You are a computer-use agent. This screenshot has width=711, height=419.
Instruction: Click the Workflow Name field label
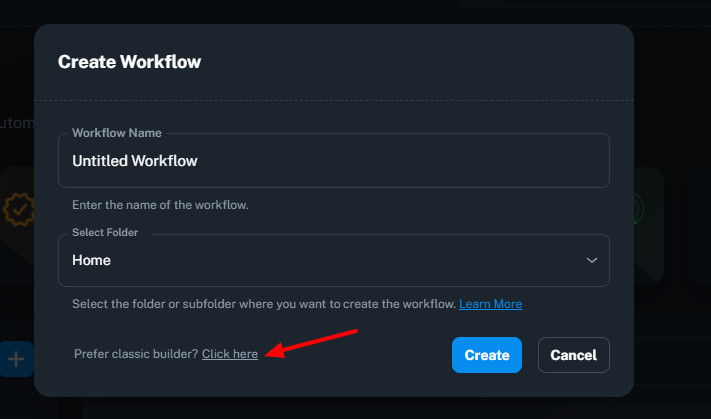(117, 133)
